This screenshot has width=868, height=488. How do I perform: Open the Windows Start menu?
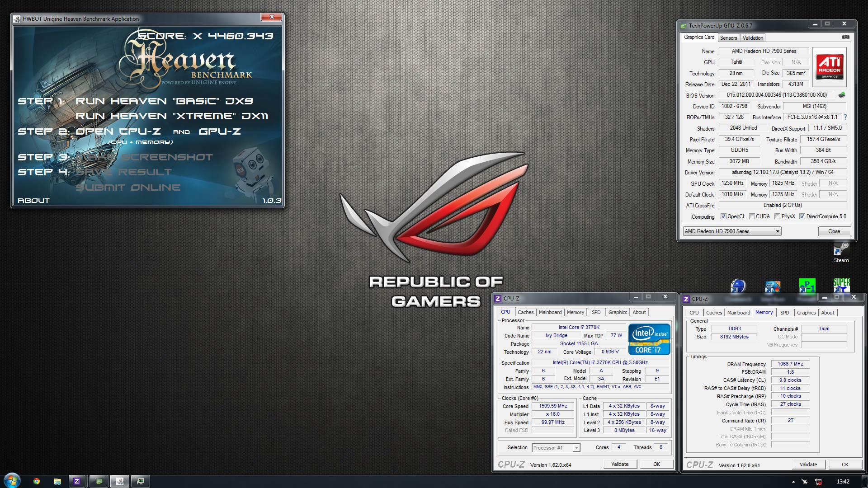click(12, 481)
